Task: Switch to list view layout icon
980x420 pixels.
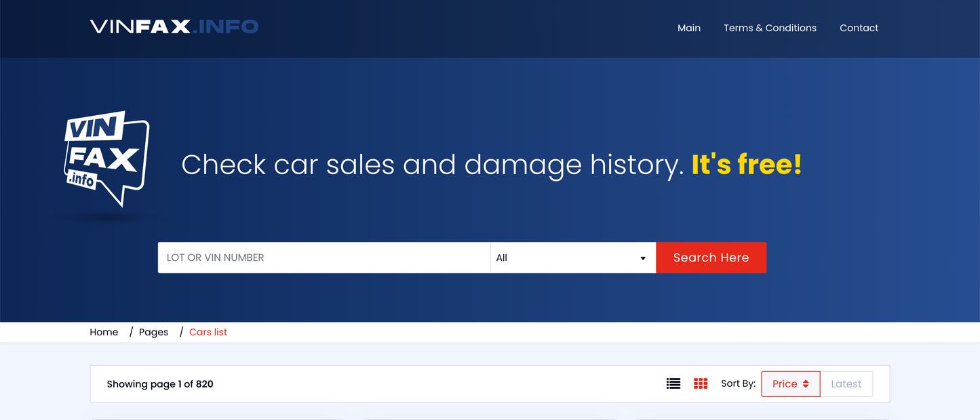Action: point(673,384)
